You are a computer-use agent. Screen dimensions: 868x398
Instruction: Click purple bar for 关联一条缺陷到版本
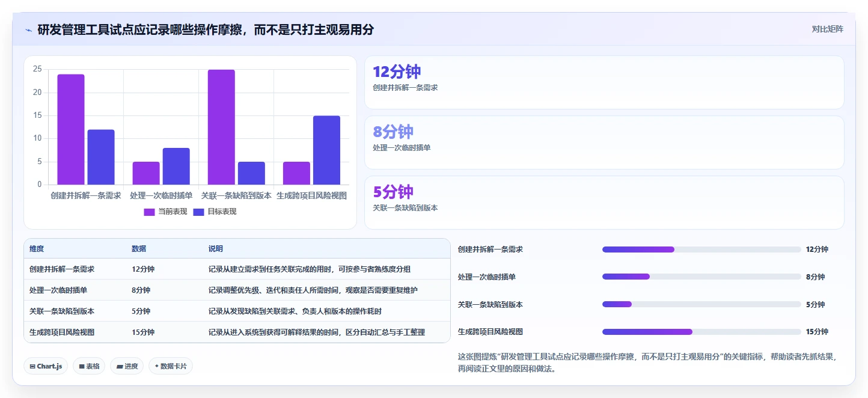click(x=221, y=127)
